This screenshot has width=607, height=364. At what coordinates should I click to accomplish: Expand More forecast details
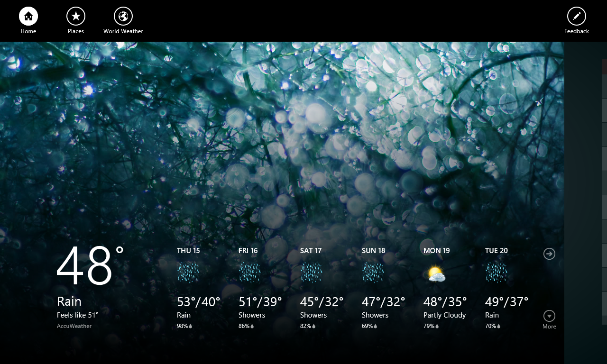coord(549,316)
